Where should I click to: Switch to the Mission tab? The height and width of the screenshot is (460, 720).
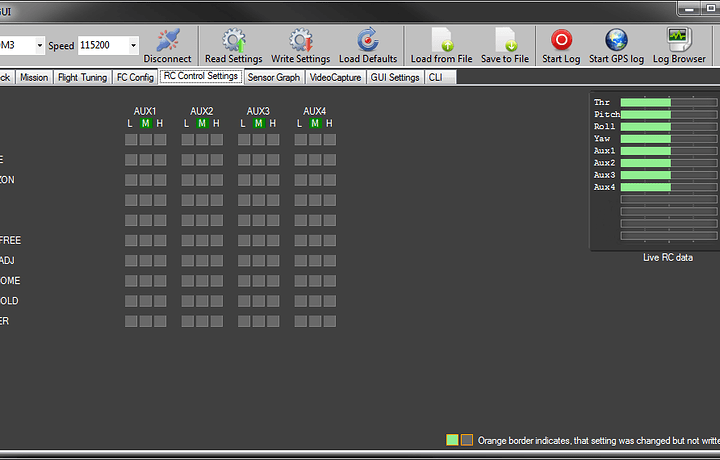[x=34, y=77]
